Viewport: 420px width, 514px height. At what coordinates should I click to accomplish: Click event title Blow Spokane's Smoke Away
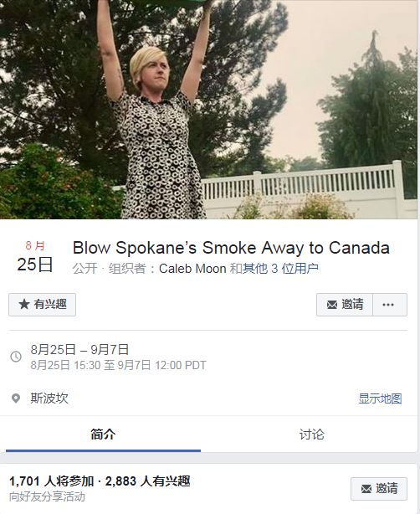[x=231, y=248]
